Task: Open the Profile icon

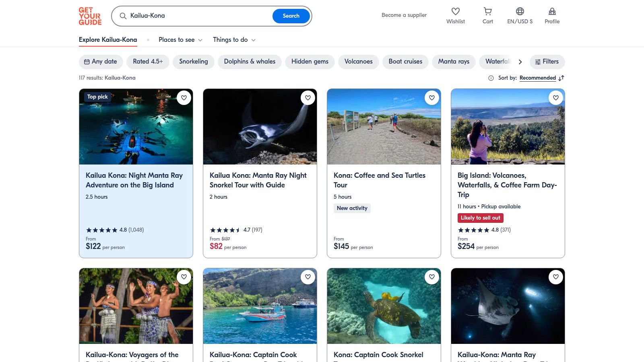Action: [x=552, y=12]
